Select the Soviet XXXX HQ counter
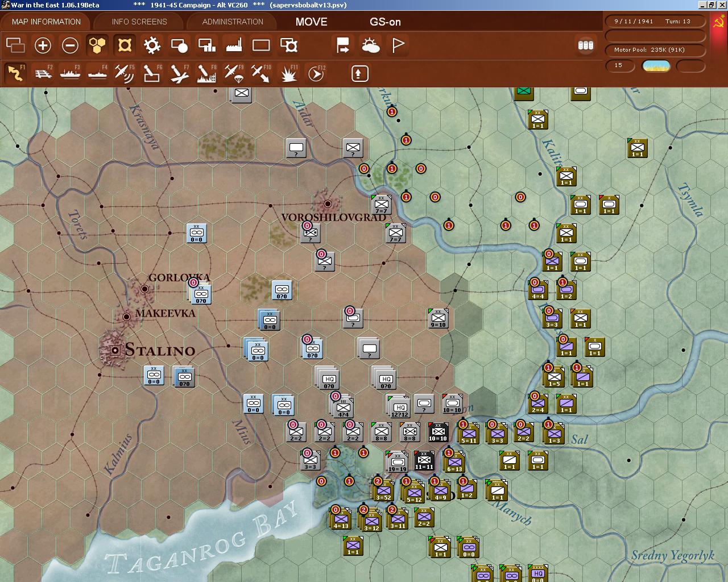The height and width of the screenshot is (582, 728). pos(537,574)
